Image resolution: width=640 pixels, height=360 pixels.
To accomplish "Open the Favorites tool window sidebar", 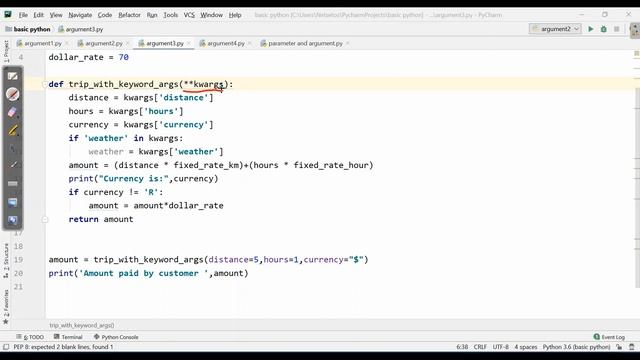I will tap(6, 307).
